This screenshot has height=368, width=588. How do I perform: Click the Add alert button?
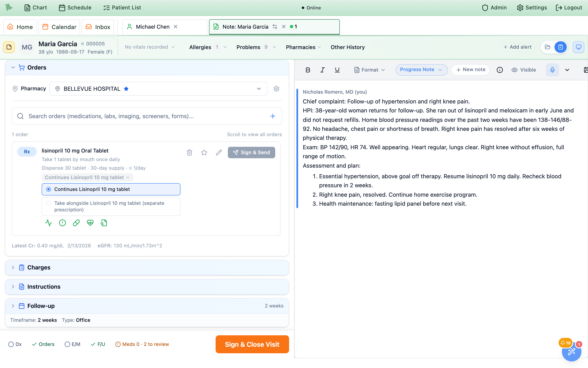[517, 47]
